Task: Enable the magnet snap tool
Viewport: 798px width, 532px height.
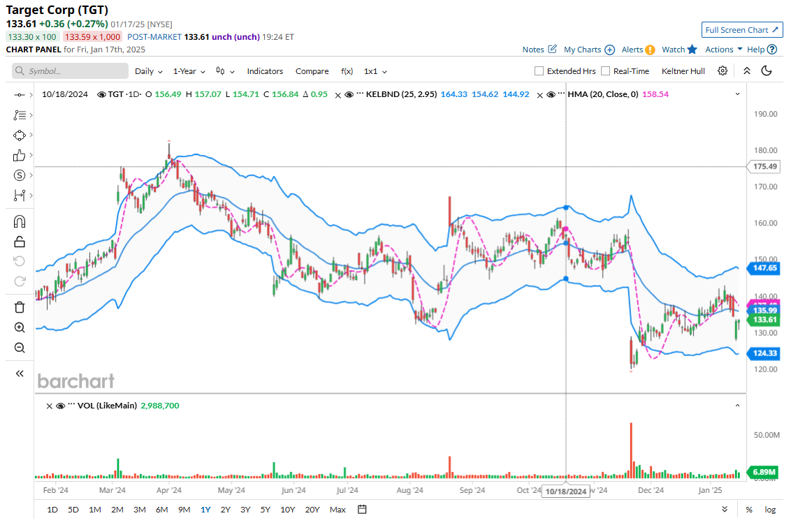Action: click(x=20, y=221)
